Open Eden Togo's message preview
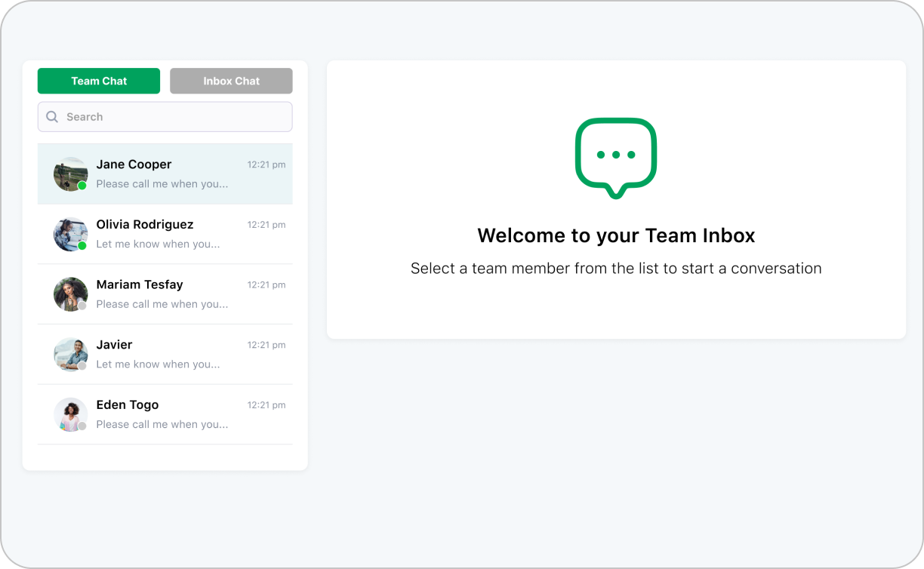The width and height of the screenshot is (924, 569). [162, 425]
